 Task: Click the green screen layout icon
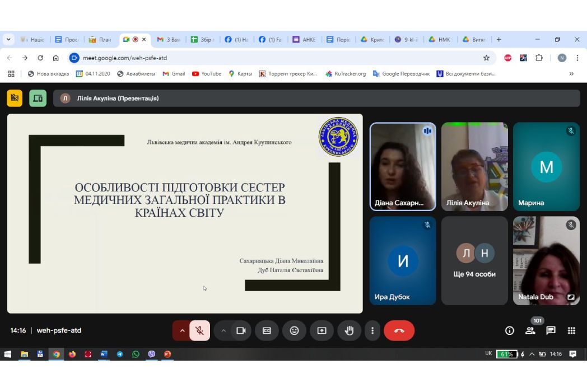click(38, 98)
